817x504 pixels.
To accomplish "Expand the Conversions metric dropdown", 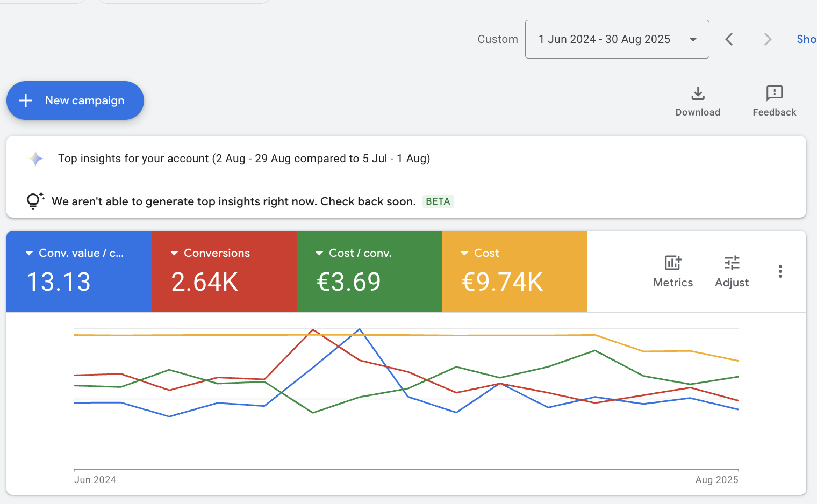I will pos(174,253).
